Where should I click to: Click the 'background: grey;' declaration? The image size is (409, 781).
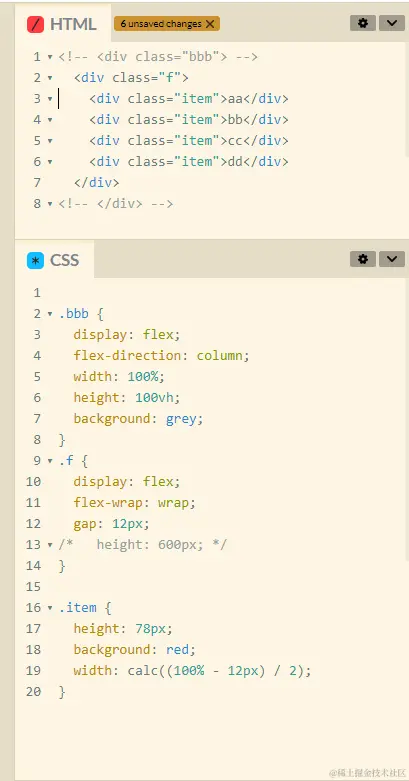[138, 418]
